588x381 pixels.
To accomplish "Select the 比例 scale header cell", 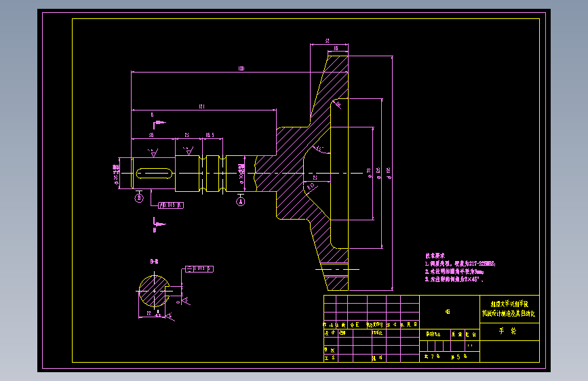I will (471, 334).
